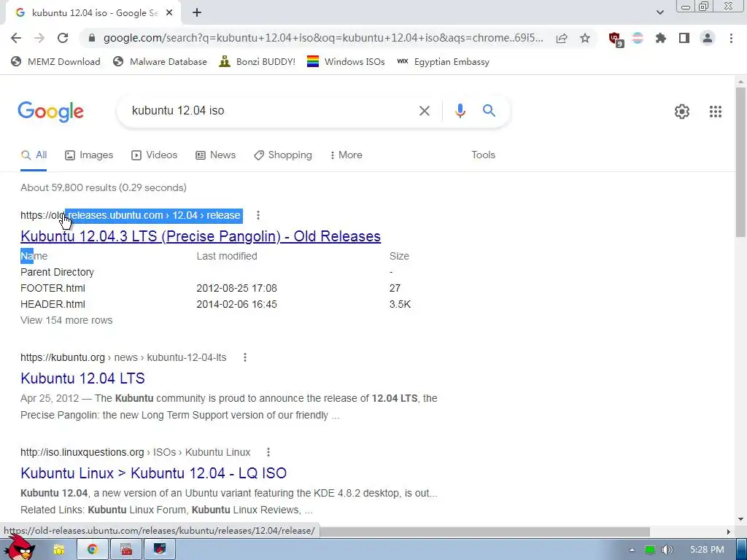Click the share page icon in address bar
The image size is (747, 560).
[x=562, y=38]
